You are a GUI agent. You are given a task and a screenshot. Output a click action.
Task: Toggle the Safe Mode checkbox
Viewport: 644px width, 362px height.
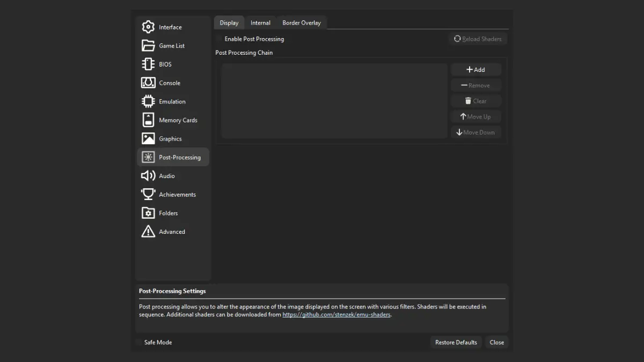[138, 342]
